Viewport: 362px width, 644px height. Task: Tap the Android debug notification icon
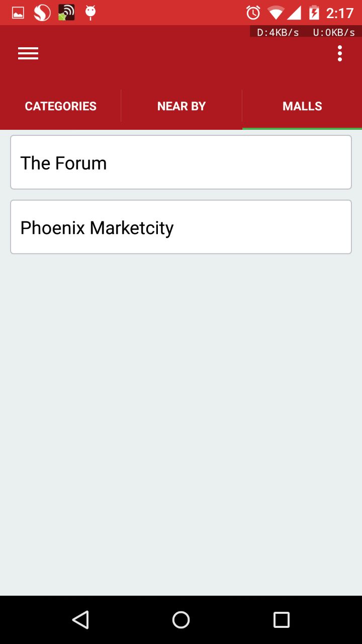click(90, 13)
